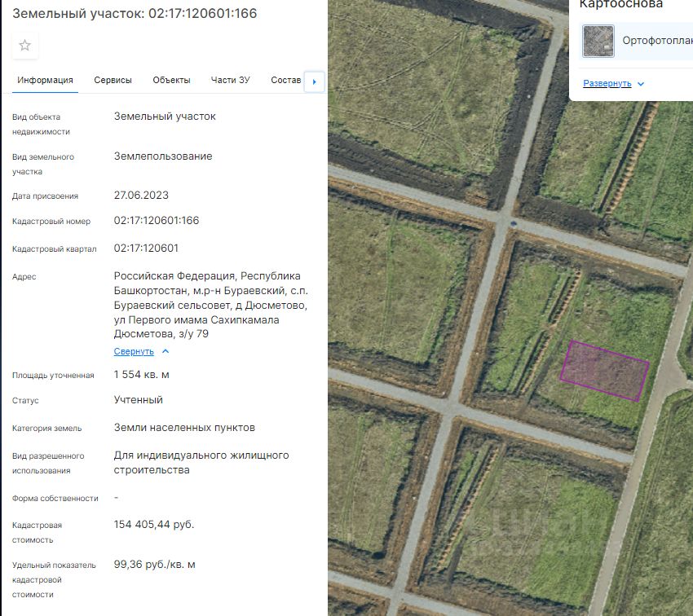The width and height of the screenshot is (693, 616).
Task: Select the date value 27.06.2023
Action: click(141, 196)
